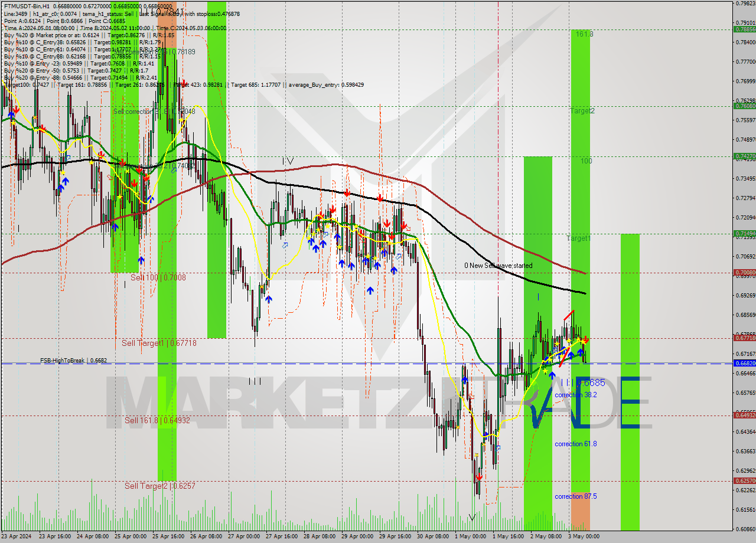This screenshot has height=543, width=756.
Task: Select the 'FSB-HighToBreak | 0.6682' line label
Action: tap(74, 360)
